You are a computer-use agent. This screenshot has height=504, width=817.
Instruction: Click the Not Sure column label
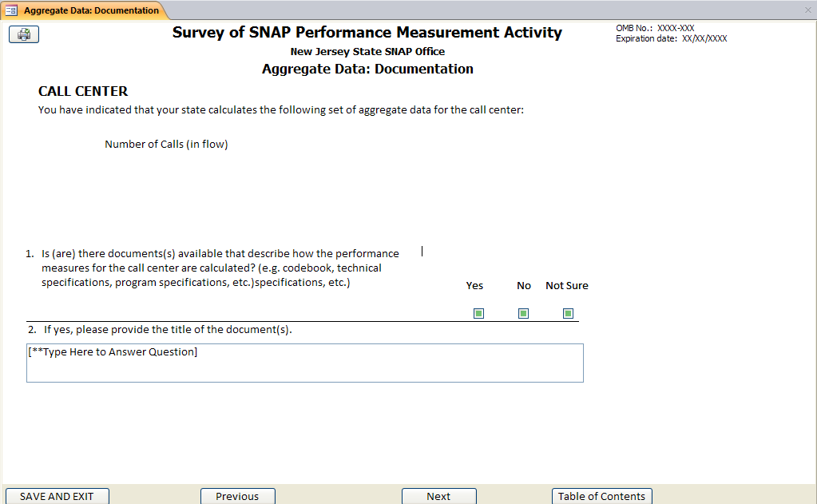click(x=566, y=286)
